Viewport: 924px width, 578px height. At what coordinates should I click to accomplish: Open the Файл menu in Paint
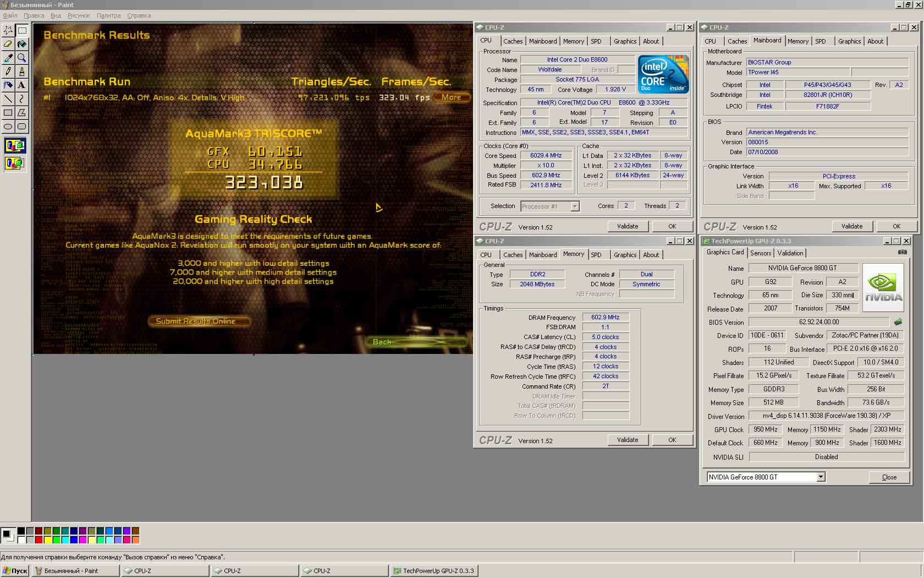coord(10,15)
